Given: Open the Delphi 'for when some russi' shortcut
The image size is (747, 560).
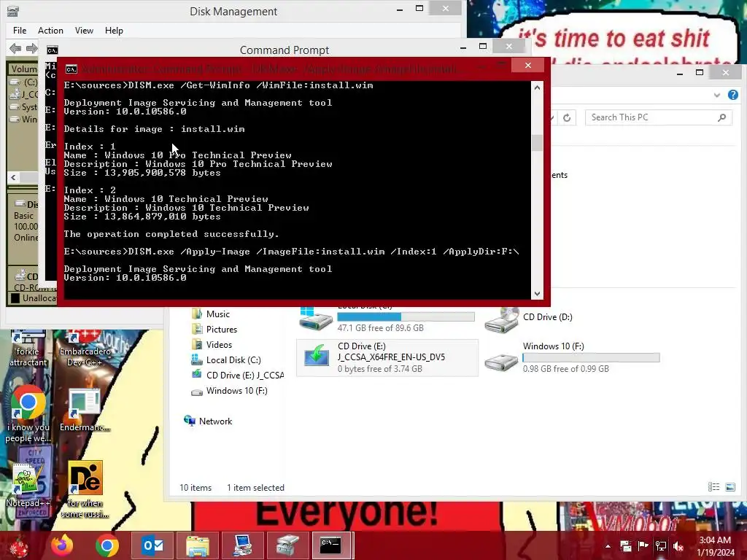Looking at the screenshot, I should coord(85,489).
